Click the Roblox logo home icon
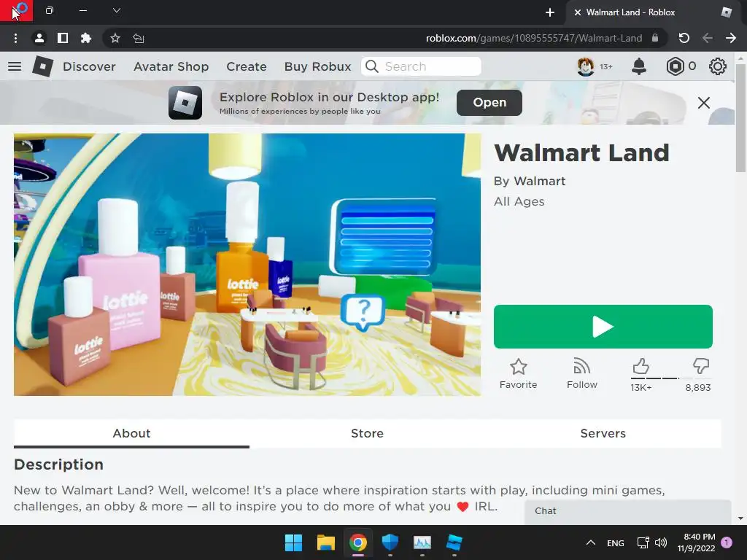Image resolution: width=747 pixels, height=560 pixels. (x=42, y=66)
